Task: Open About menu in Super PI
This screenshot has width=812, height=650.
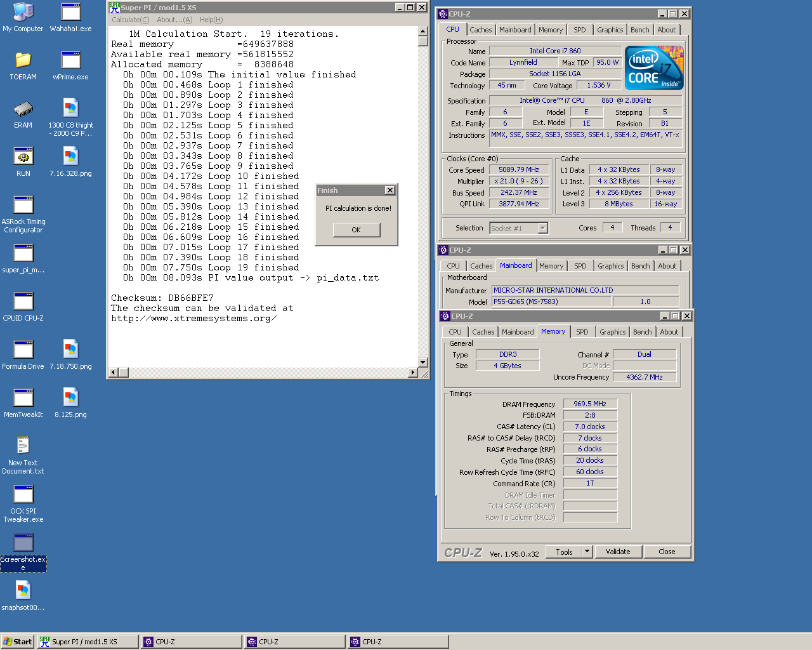Action: click(x=174, y=20)
